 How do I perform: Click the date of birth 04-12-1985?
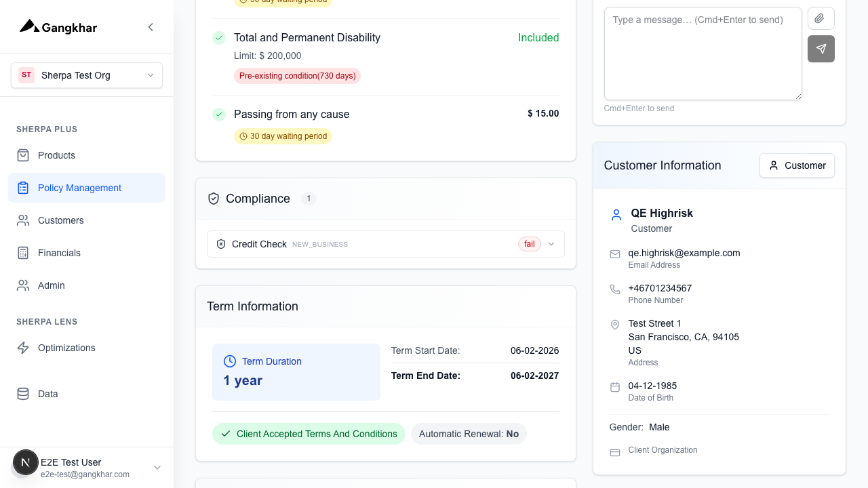point(652,386)
